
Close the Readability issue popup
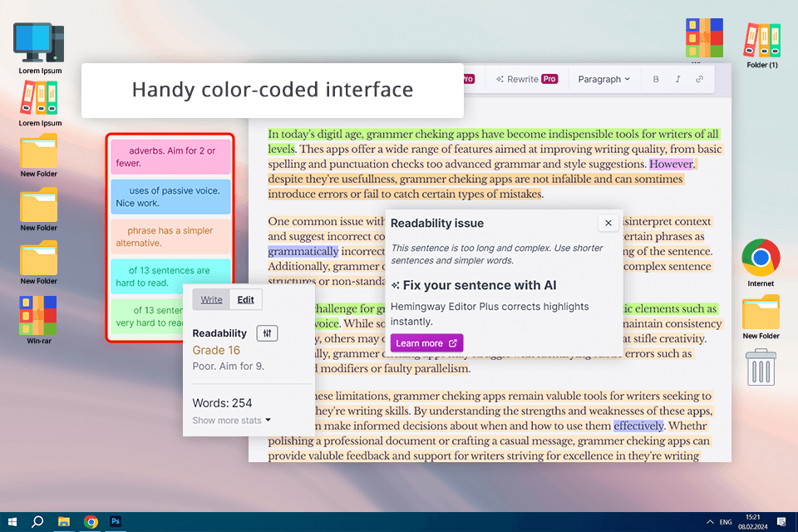(608, 223)
